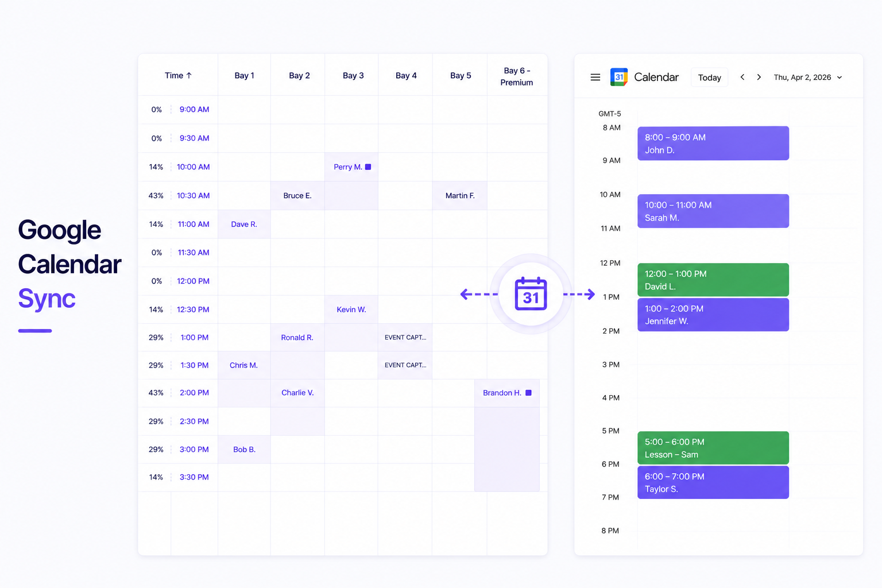
Task: Click the square marker beside Brandon H.
Action: point(528,393)
